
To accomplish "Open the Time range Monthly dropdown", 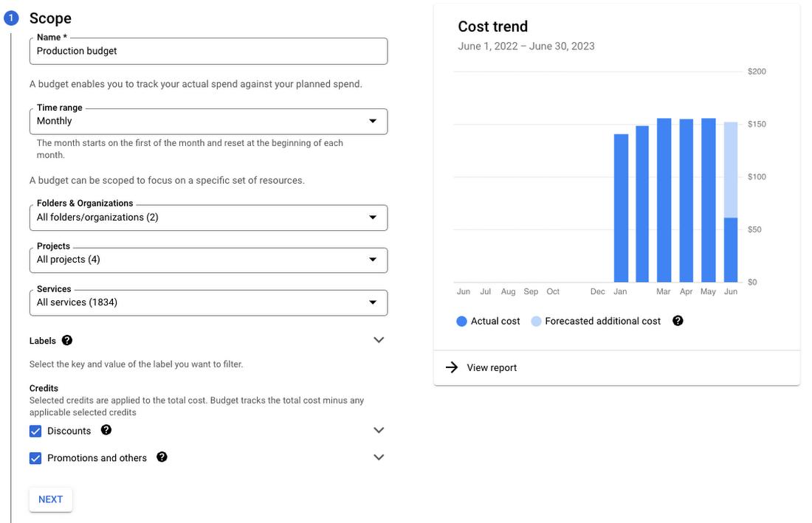I will coord(208,122).
